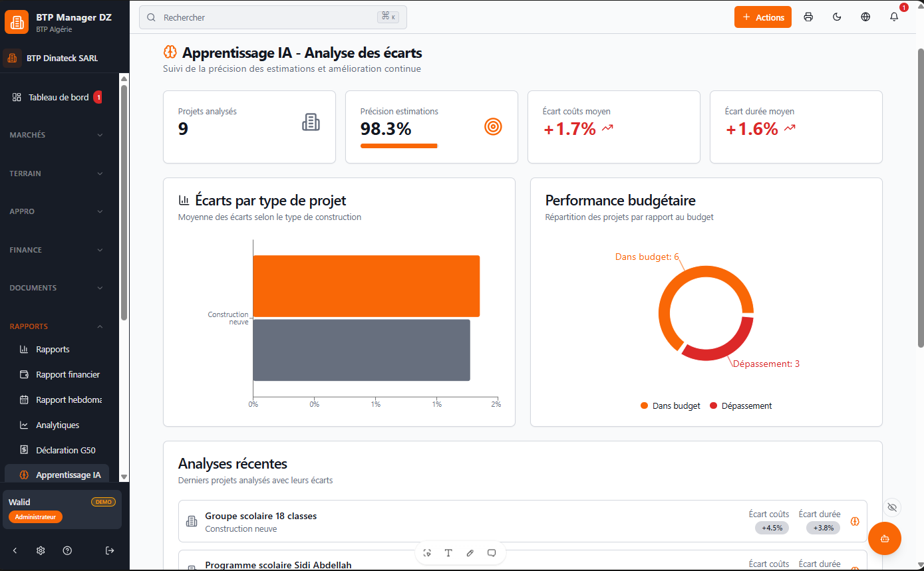The image size is (924, 571).
Task: Click the +3.8% Écart durée badge
Action: pyautogui.click(x=823, y=528)
